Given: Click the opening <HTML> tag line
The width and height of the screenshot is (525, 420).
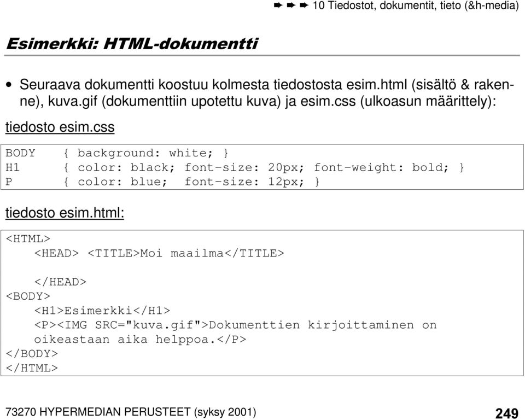Looking at the screenshot, I should point(28,239).
